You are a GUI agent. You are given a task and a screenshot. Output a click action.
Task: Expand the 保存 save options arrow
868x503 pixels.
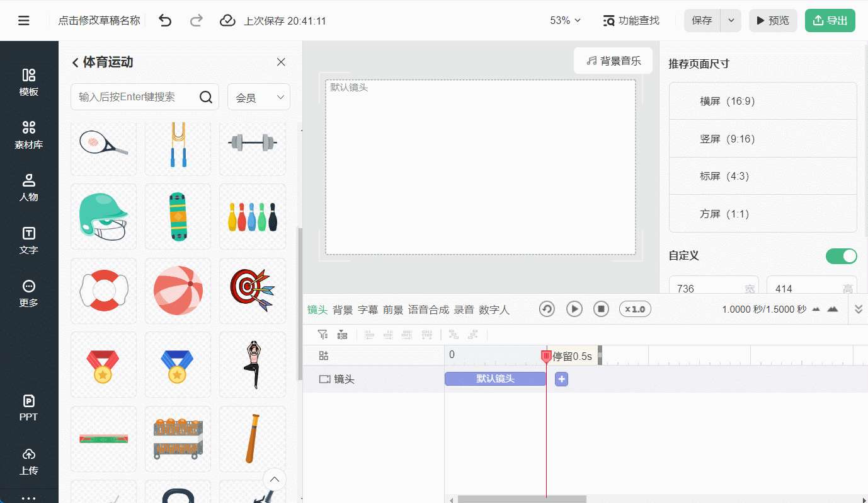tap(731, 21)
